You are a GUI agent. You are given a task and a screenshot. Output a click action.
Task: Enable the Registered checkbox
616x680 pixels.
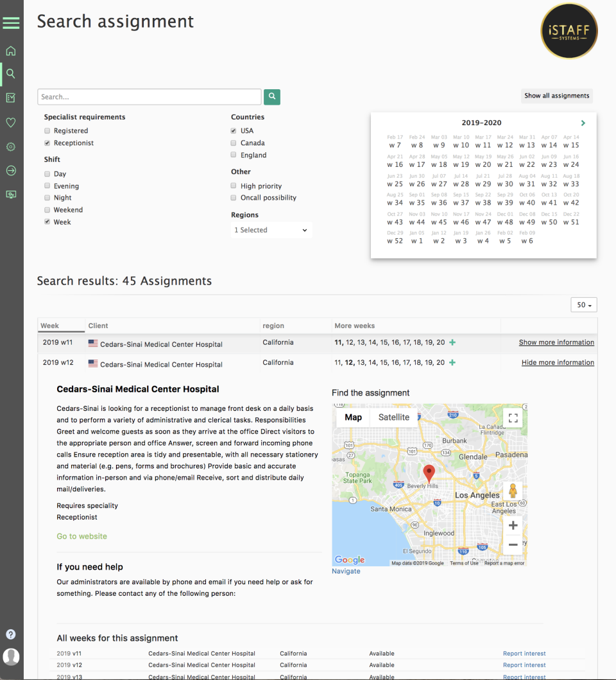(x=47, y=131)
